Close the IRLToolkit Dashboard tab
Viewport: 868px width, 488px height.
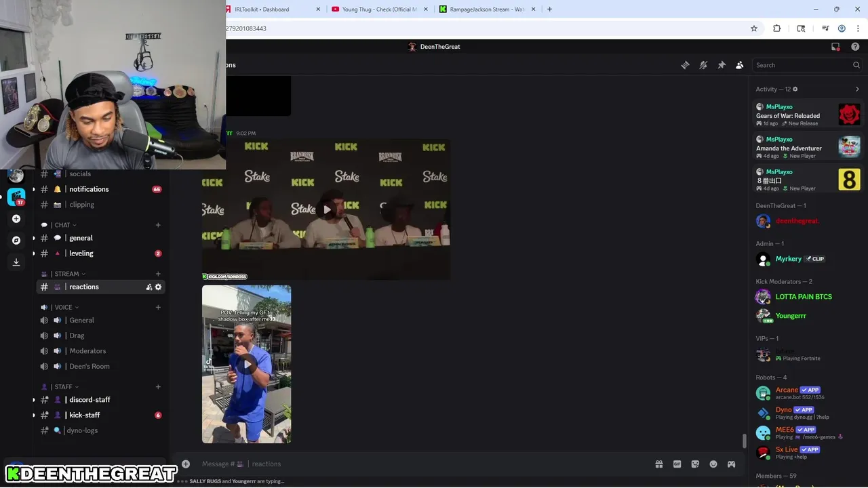click(x=318, y=9)
